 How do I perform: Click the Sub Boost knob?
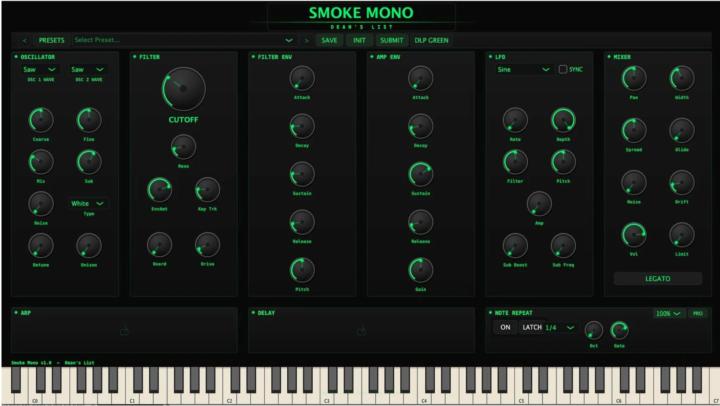pos(515,246)
